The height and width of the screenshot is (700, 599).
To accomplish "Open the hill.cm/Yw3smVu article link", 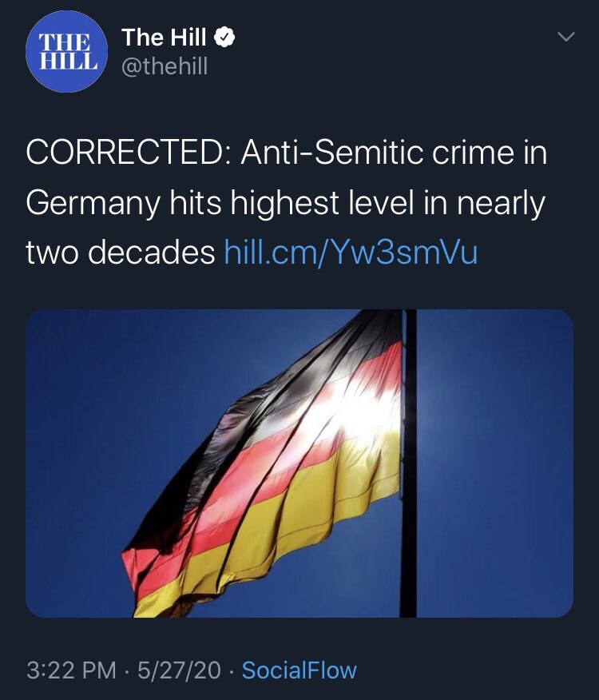I will pos(351,252).
